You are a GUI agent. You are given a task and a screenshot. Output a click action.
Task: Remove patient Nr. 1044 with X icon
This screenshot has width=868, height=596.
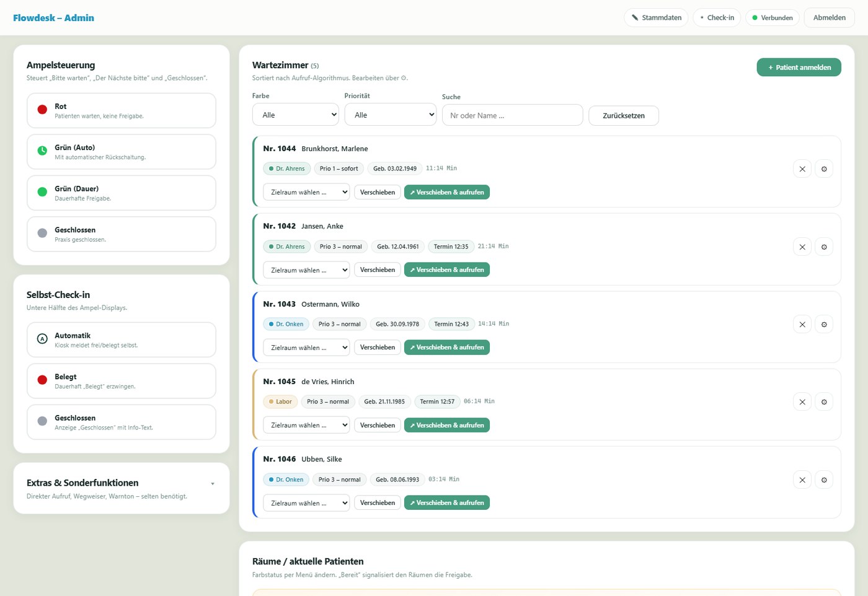point(802,169)
